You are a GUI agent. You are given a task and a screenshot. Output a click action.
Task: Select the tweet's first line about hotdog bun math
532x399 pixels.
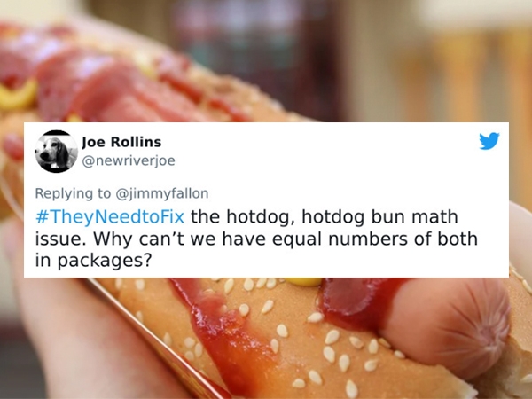coord(246,217)
